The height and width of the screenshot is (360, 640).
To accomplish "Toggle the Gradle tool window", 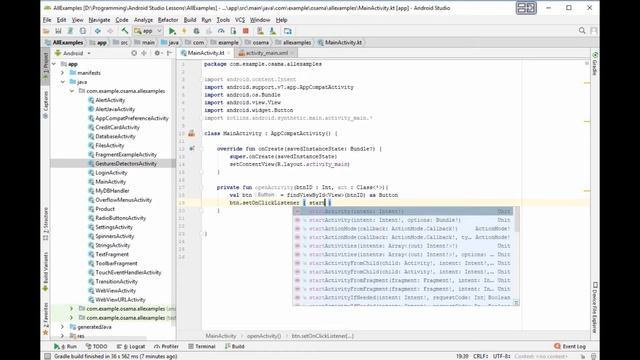I will [595, 64].
